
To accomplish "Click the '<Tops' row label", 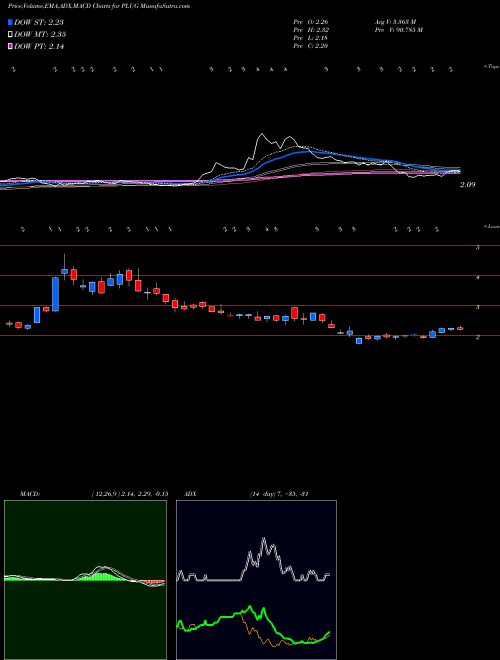I will (491, 67).
